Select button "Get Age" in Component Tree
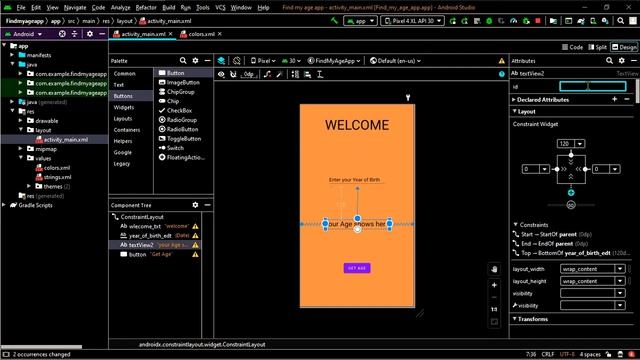The width and height of the screenshot is (640, 360). coord(155,254)
